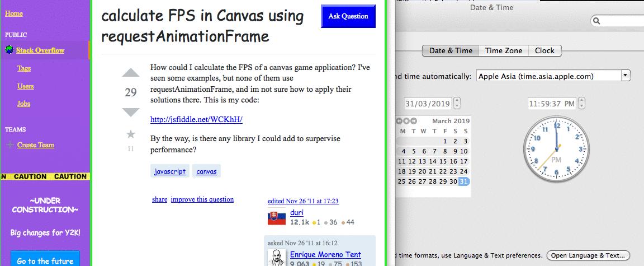Upvote the question with the up arrow
Viewport: 644px width, 266px height.
coord(130,73)
